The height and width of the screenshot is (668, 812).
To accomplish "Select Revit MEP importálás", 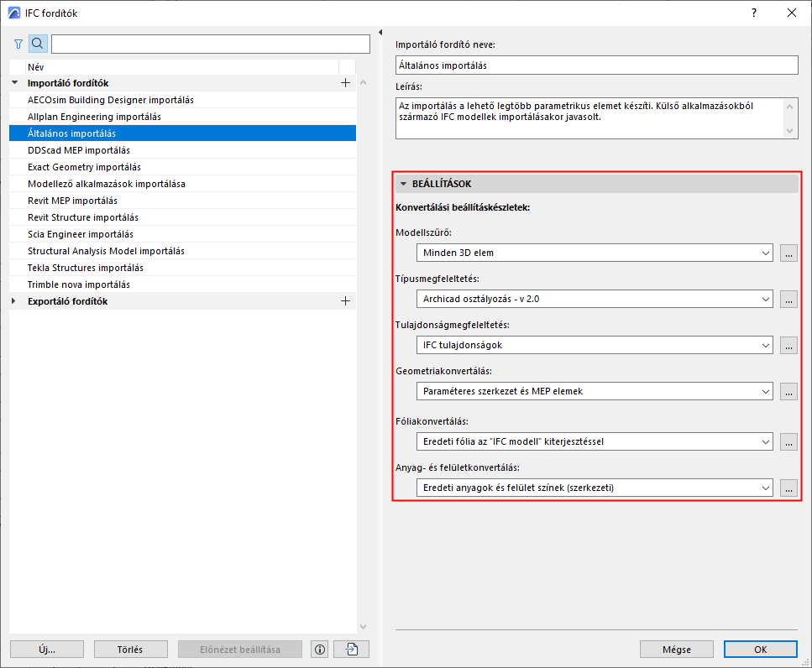I will pos(182,201).
